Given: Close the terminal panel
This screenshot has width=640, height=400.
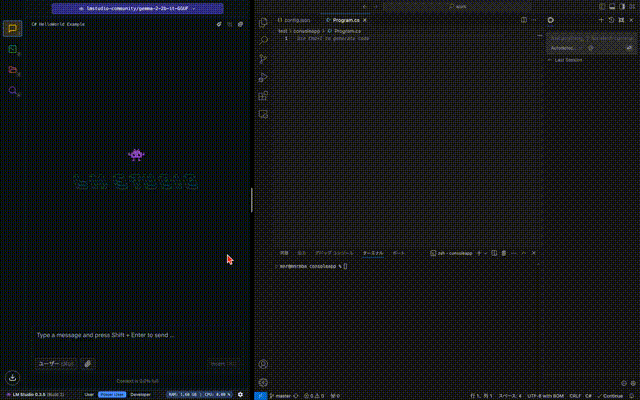Looking at the screenshot, I should [533, 253].
